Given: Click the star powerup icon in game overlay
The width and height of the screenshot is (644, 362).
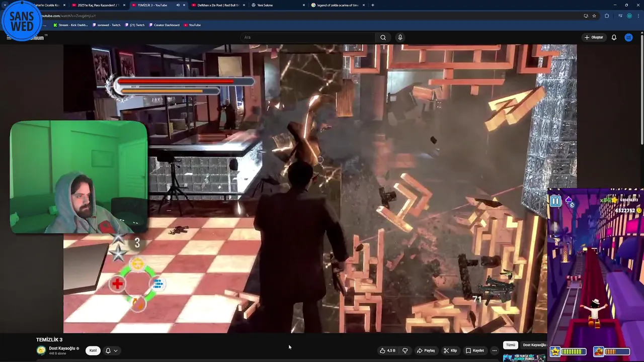Looking at the screenshot, I should [555, 351].
